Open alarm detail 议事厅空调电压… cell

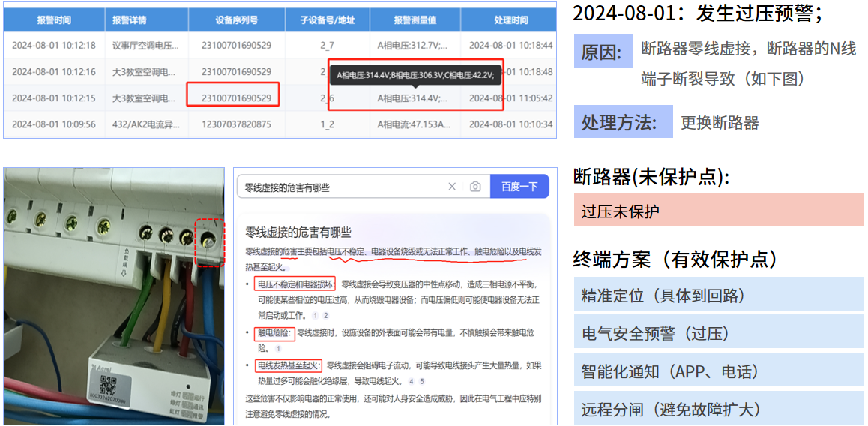[145, 46]
